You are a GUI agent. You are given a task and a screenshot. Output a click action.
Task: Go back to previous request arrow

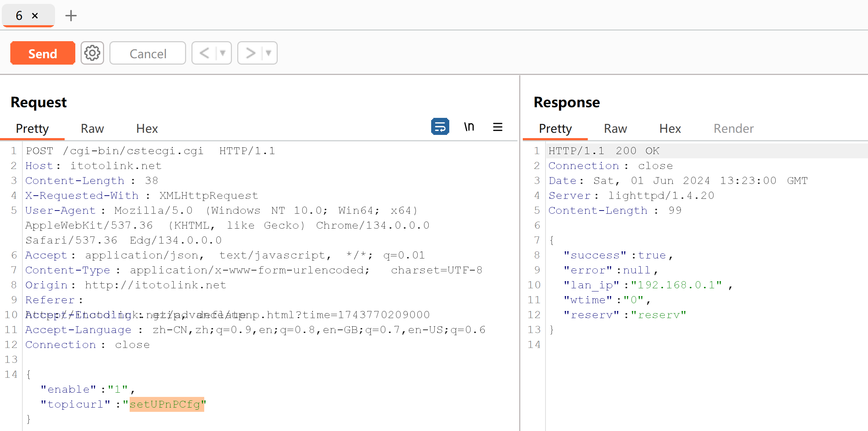coord(205,53)
